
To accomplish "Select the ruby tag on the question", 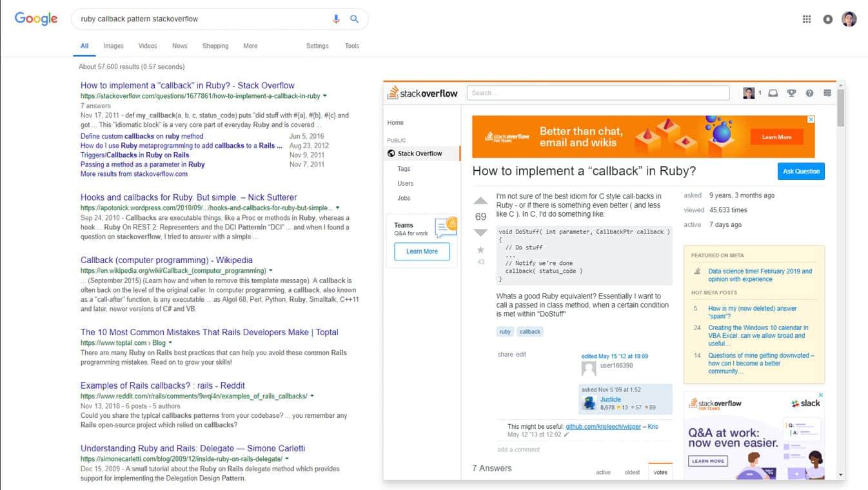I will click(505, 332).
